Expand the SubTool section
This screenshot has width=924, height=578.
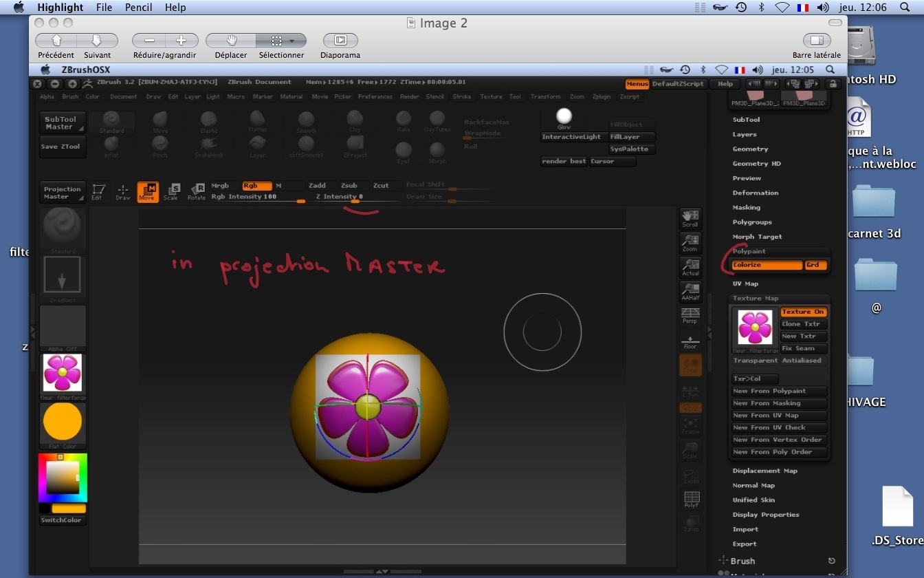746,120
